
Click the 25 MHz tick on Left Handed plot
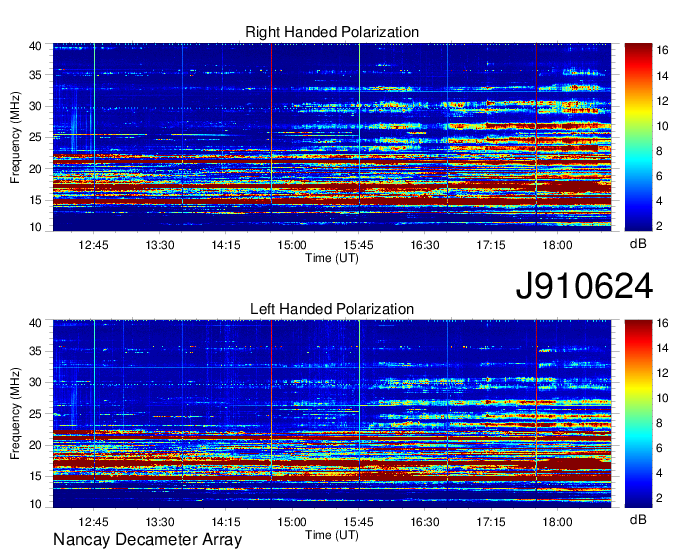click(x=36, y=414)
